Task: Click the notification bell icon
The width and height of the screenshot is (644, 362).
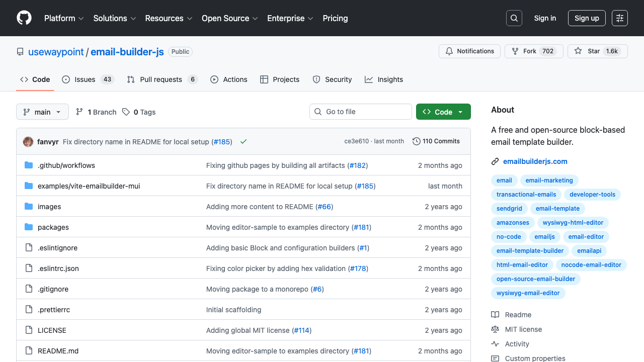Action: 449,51
